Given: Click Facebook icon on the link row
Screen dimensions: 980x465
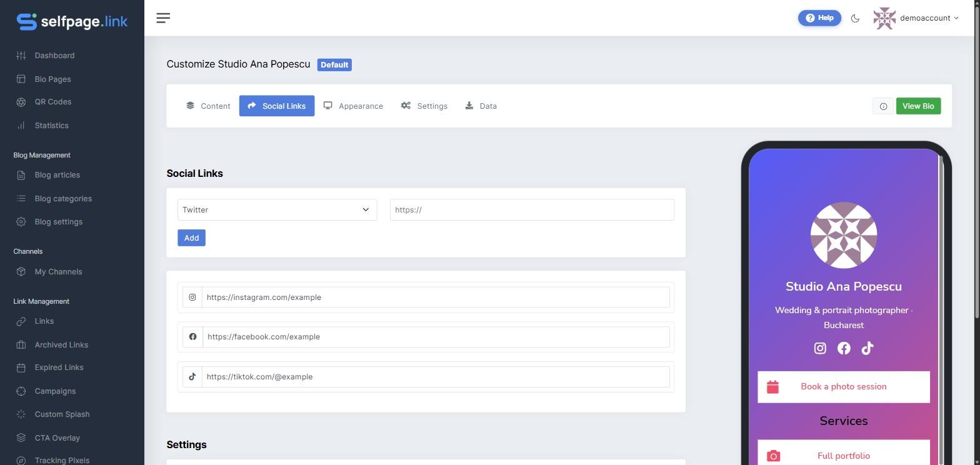Looking at the screenshot, I should pos(192,337).
